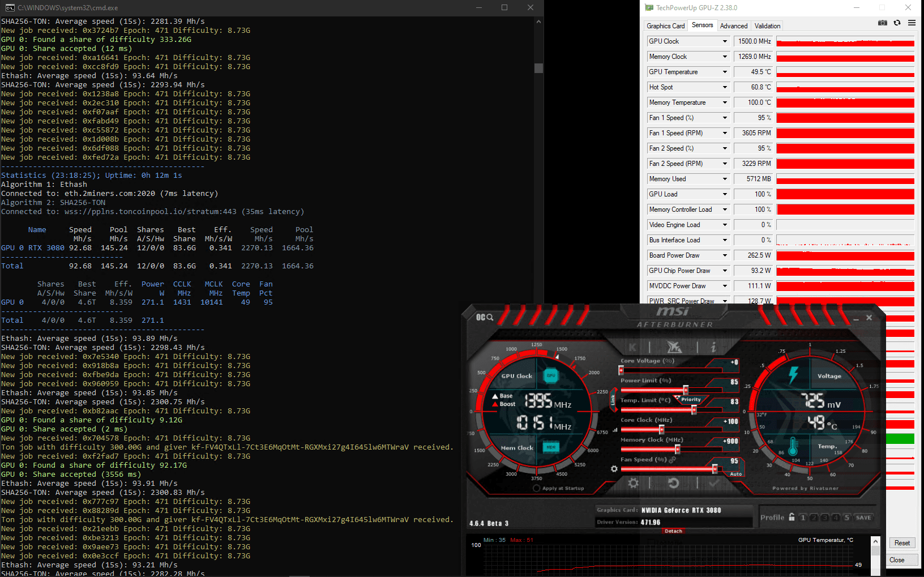Toggle Auto fan speed mode

[x=735, y=474]
